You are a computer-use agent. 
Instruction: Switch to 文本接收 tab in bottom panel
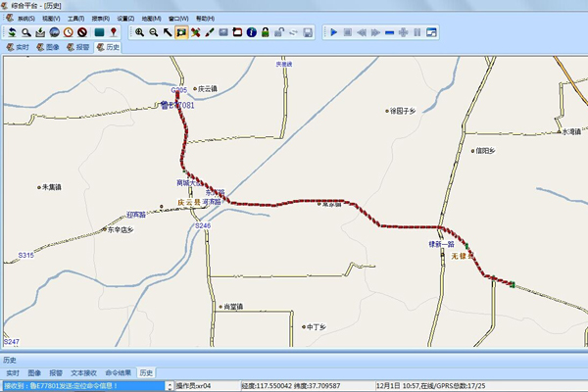pyautogui.click(x=85, y=373)
